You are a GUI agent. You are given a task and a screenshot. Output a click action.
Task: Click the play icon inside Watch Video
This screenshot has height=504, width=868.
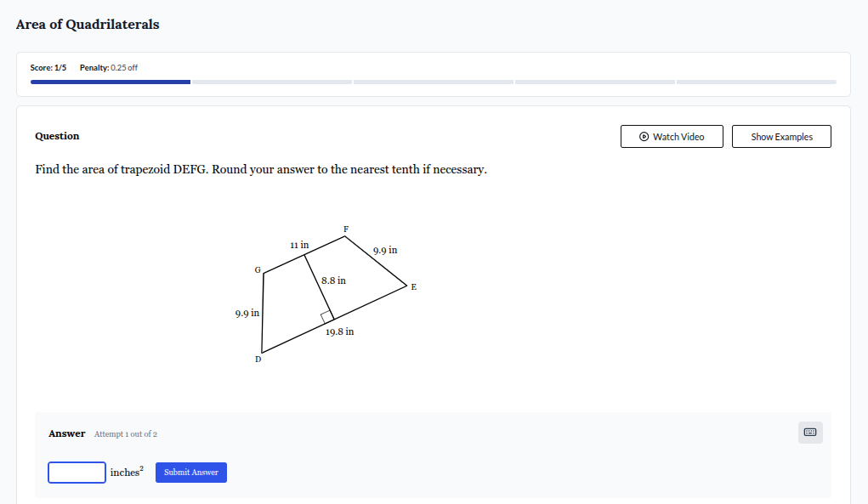pos(644,136)
